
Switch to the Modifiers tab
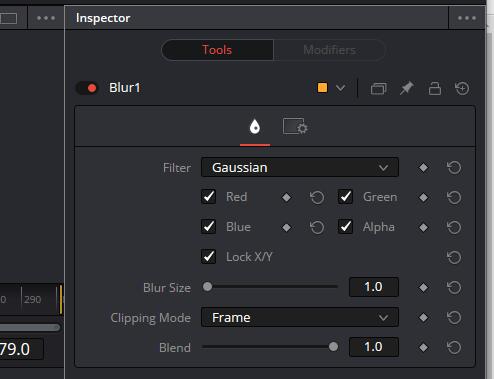329,50
